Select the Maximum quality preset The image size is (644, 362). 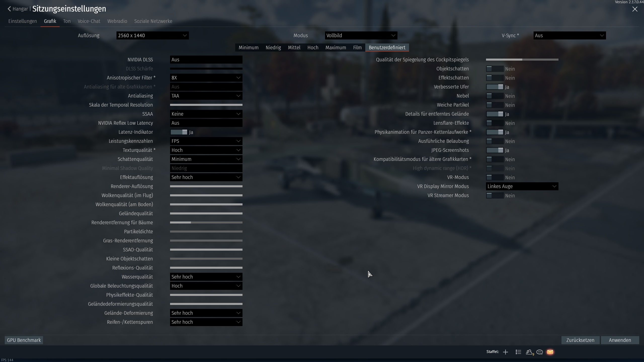pyautogui.click(x=336, y=48)
